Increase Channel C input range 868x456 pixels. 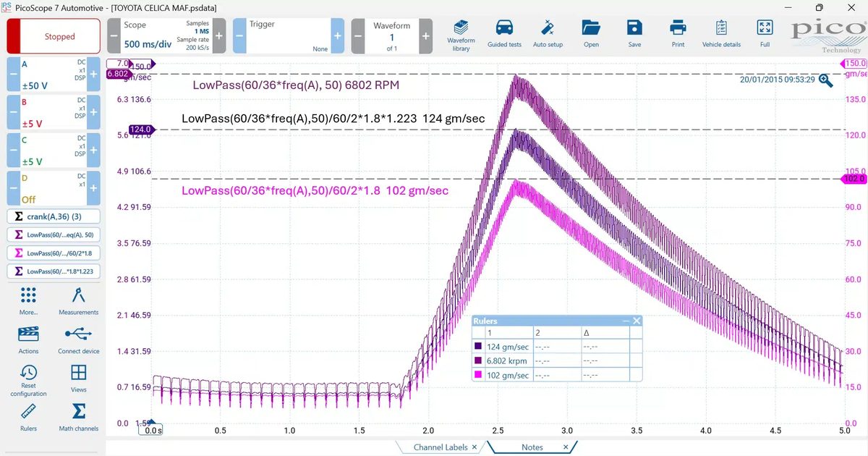tap(93, 149)
